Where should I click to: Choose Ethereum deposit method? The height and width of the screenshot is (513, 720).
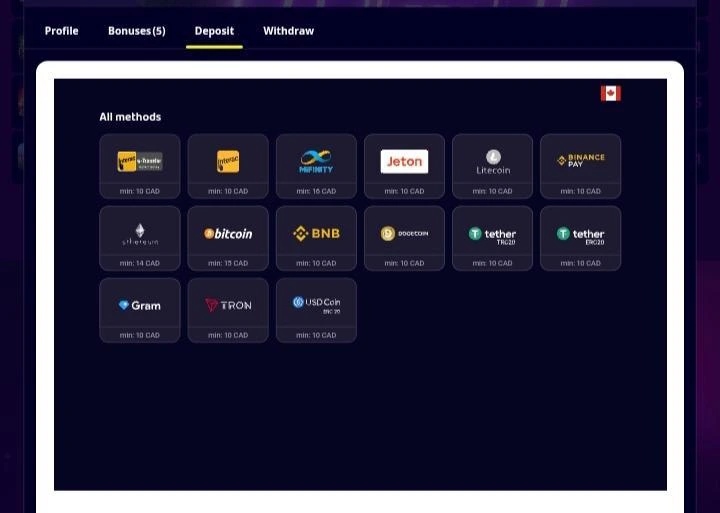pos(140,238)
